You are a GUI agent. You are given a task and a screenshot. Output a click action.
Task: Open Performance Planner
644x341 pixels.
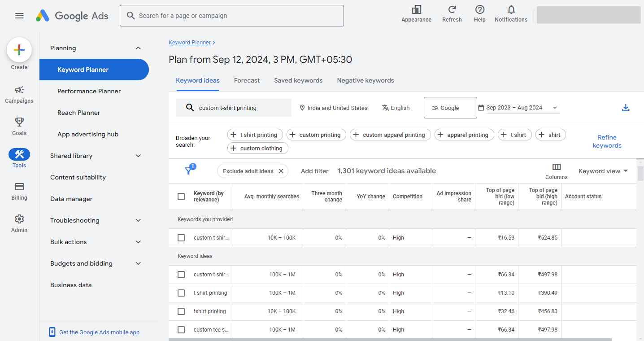click(89, 91)
